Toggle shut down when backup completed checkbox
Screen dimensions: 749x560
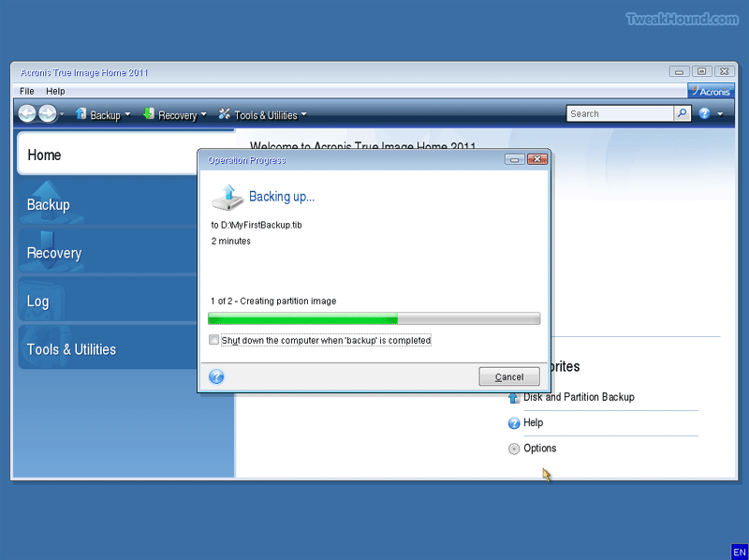tap(214, 340)
